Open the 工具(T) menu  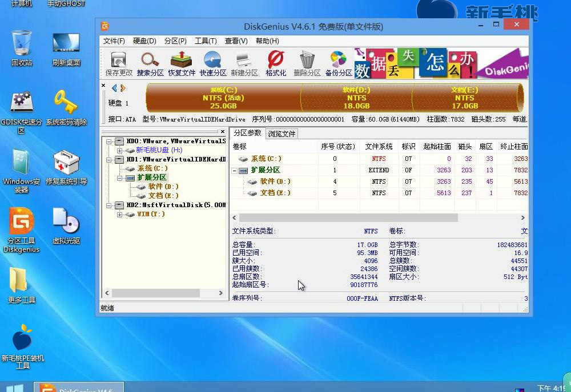206,41
